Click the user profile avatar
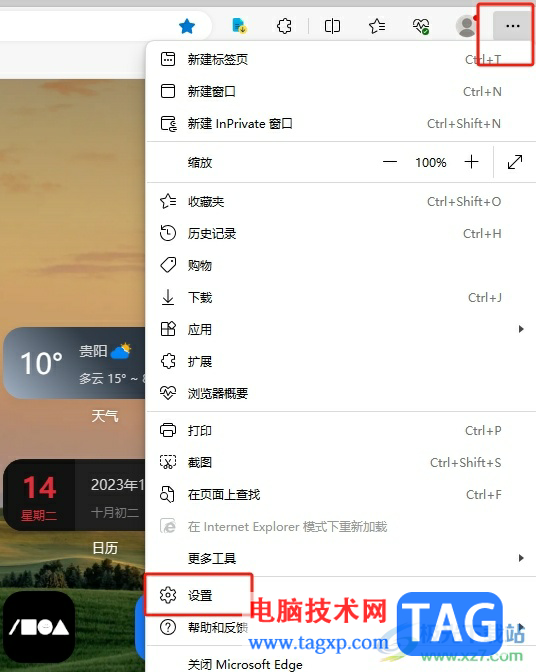Image resolution: width=536 pixels, height=672 pixels. click(467, 26)
